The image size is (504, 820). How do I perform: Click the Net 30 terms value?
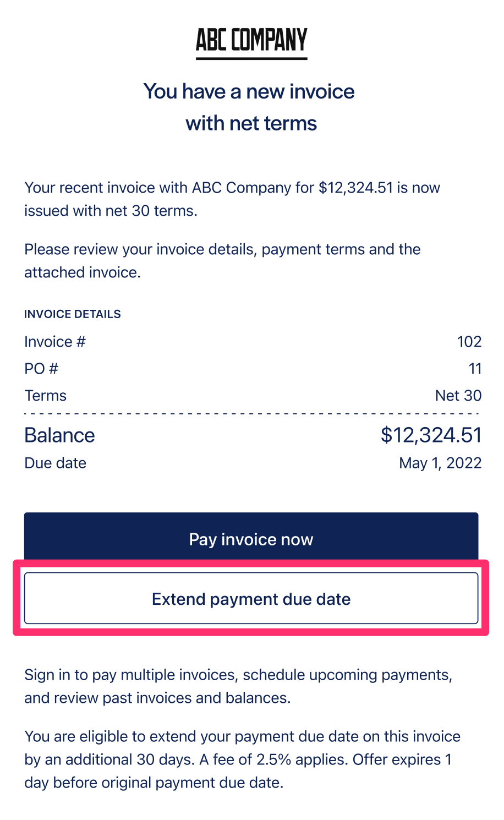tap(458, 396)
